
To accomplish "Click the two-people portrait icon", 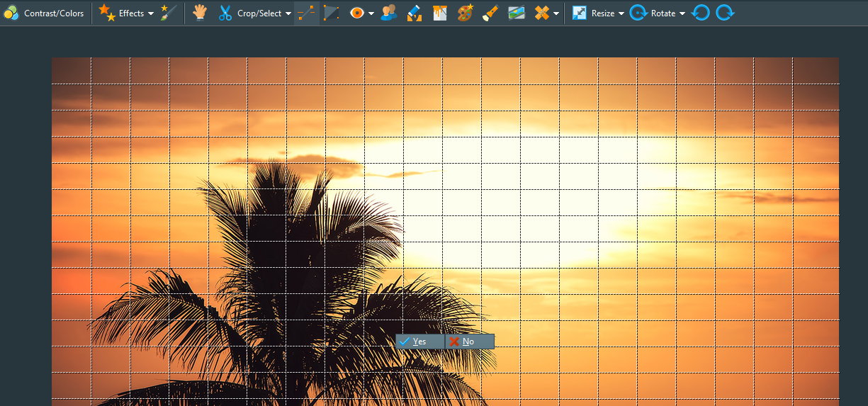I will coord(388,13).
